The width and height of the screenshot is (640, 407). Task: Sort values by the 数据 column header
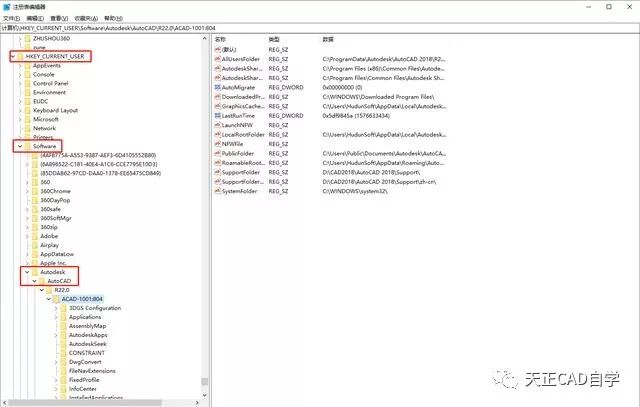[x=328, y=39]
